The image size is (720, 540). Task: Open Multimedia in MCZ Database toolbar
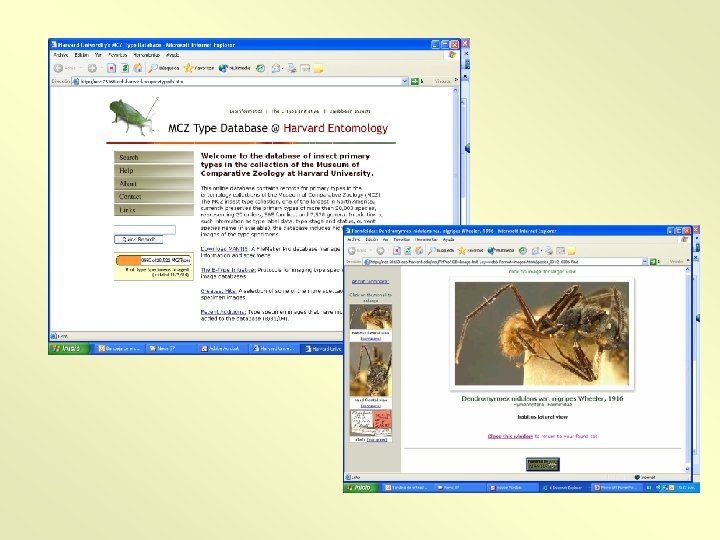[x=234, y=68]
